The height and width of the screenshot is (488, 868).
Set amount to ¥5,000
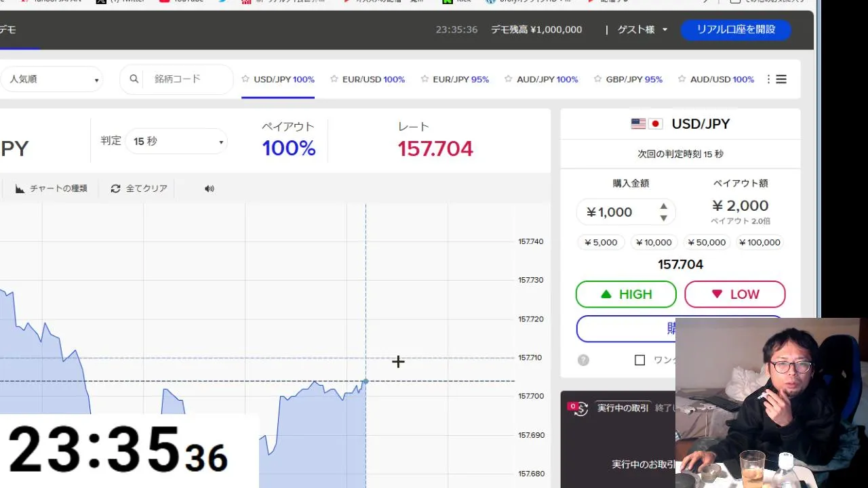pyautogui.click(x=601, y=242)
